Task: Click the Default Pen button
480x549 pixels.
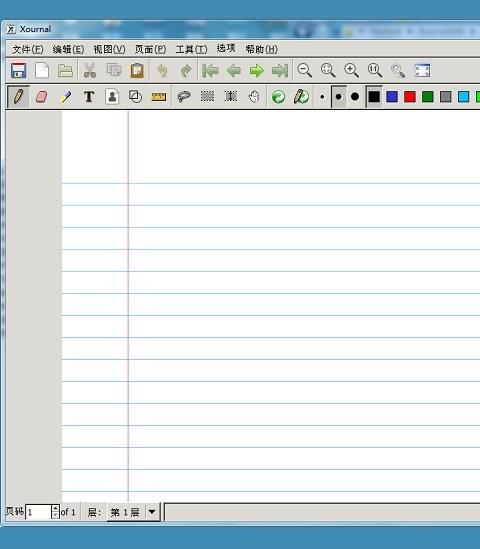Action: 301,97
